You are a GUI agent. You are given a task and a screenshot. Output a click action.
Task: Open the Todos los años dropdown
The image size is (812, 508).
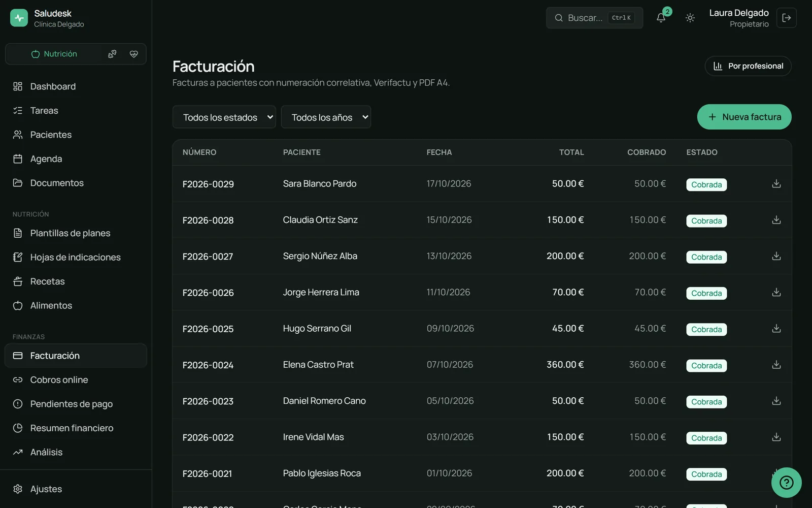click(326, 117)
